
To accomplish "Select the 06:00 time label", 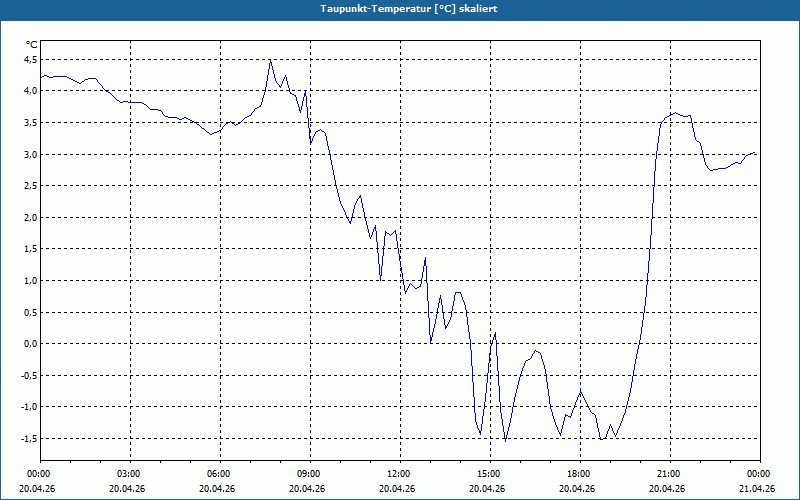I will tap(220, 474).
